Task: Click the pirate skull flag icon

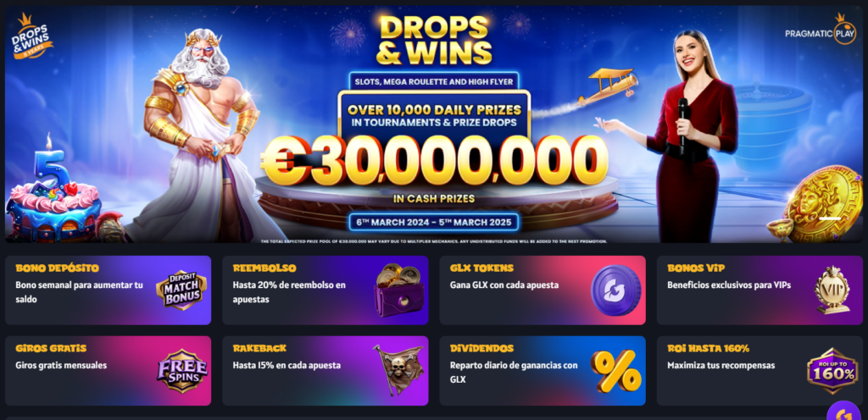Action: coord(398,370)
